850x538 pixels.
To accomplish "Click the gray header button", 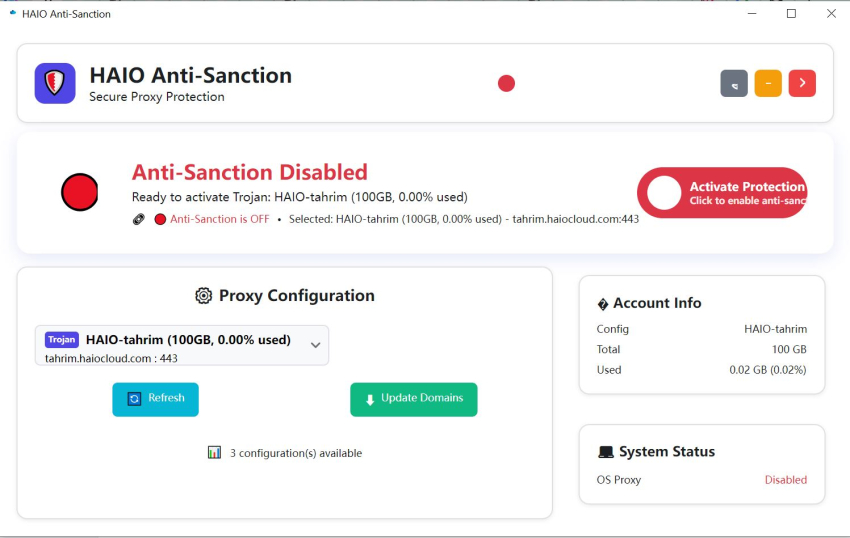I will (x=734, y=84).
